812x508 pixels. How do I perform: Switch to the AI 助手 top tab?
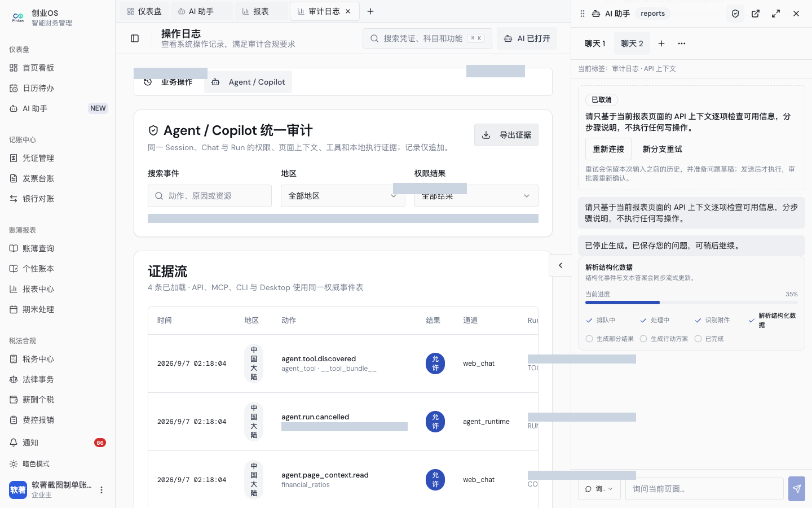(201, 11)
